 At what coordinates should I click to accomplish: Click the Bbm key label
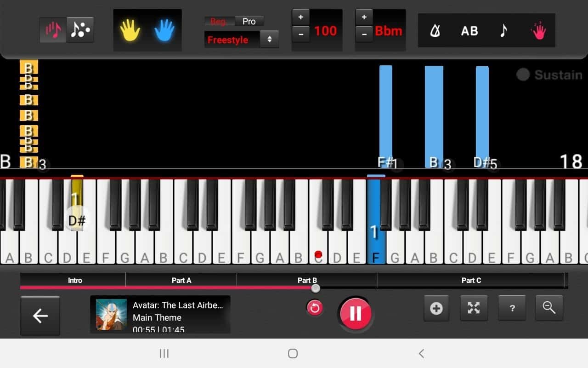(x=389, y=31)
